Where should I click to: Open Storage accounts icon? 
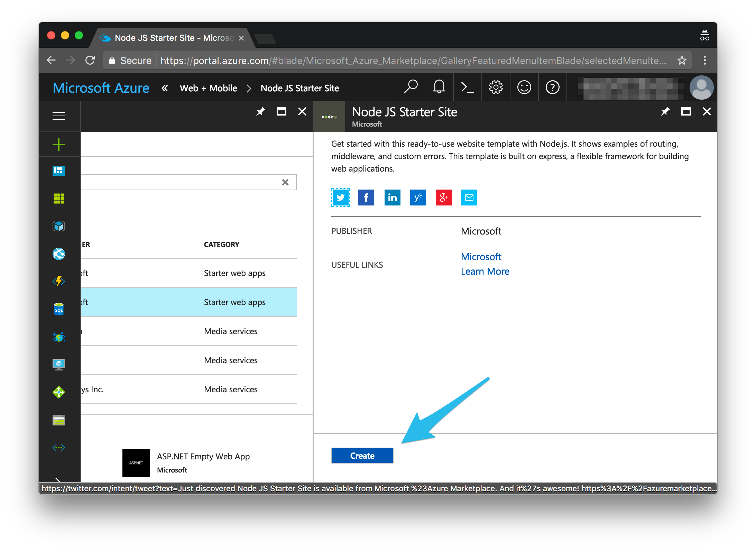click(x=59, y=420)
